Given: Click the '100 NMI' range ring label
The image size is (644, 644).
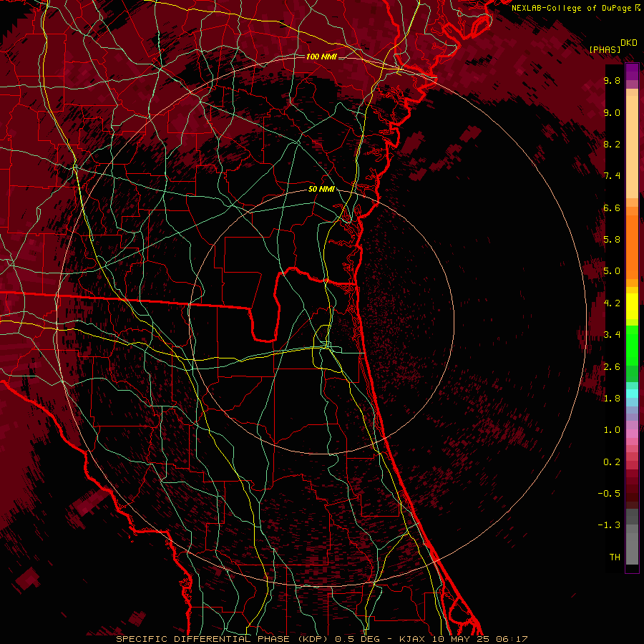Looking at the screenshot, I should click(321, 57).
